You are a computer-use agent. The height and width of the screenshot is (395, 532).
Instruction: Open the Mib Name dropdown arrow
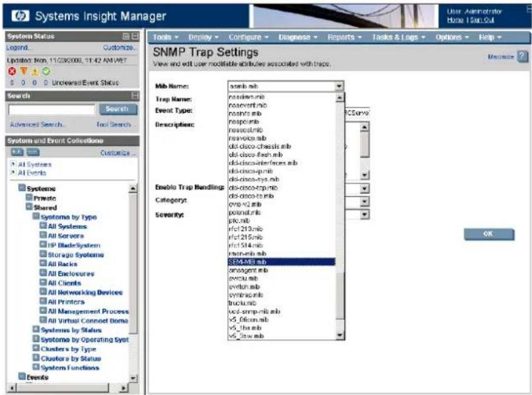(339, 86)
